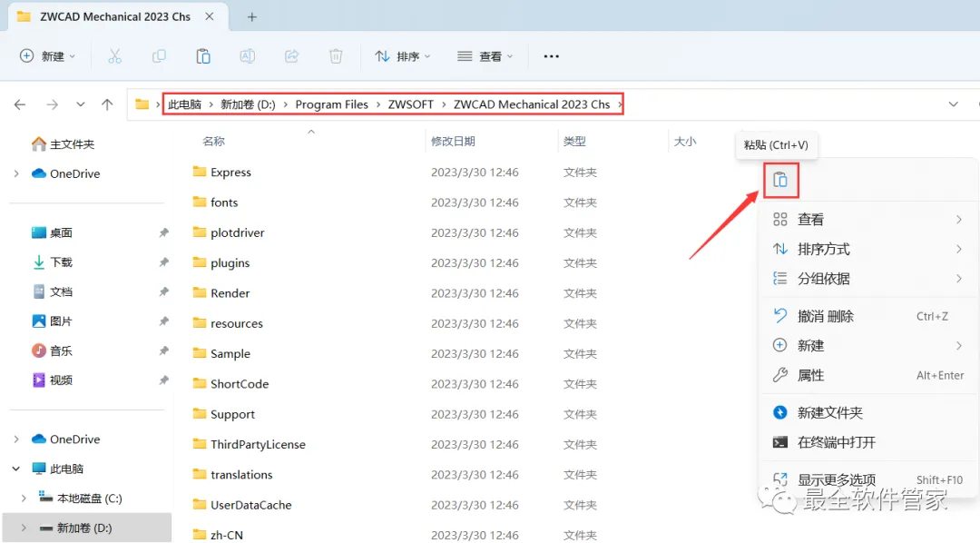Image resolution: width=980 pixels, height=543 pixels.
Task: Select 属性 in the context menu
Action: (x=868, y=375)
